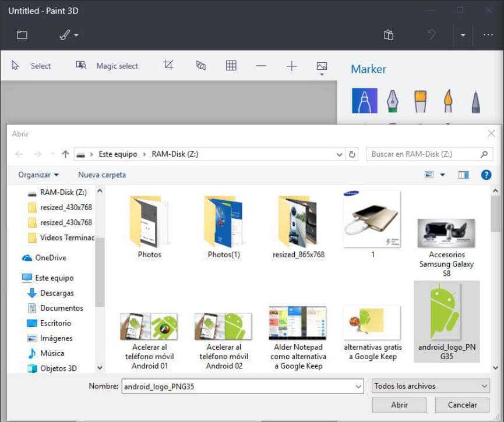
Task: Select the Magic select tool
Action: click(108, 65)
